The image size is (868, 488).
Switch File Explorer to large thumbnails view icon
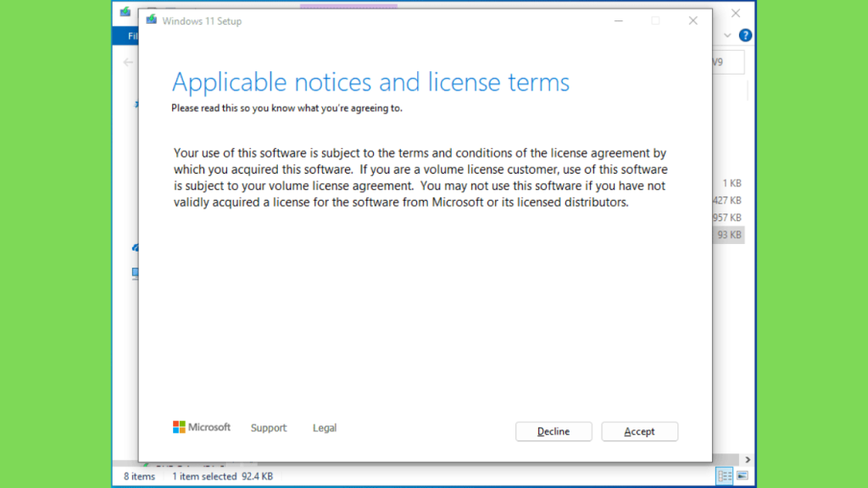click(x=743, y=476)
